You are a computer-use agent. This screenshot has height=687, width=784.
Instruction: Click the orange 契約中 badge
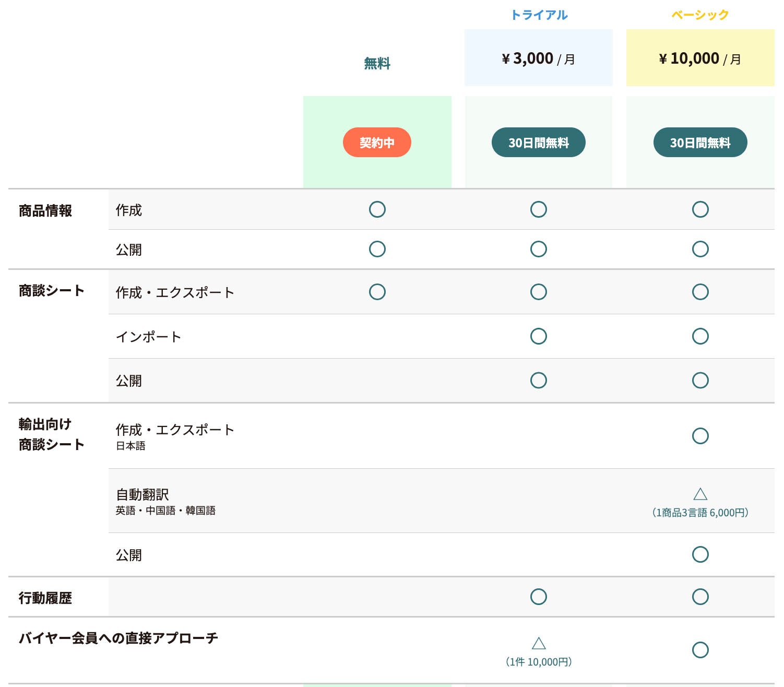[x=377, y=141]
